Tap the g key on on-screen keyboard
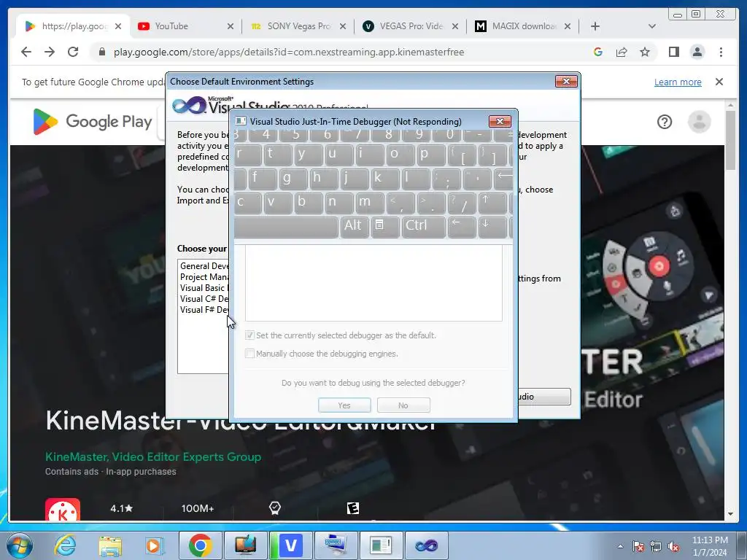747x560 pixels. tap(292, 179)
